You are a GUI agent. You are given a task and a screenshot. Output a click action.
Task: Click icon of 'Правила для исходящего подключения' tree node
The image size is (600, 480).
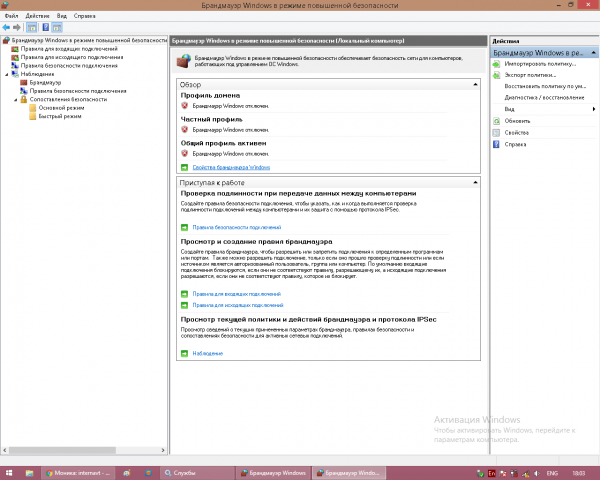pyautogui.click(x=15, y=57)
